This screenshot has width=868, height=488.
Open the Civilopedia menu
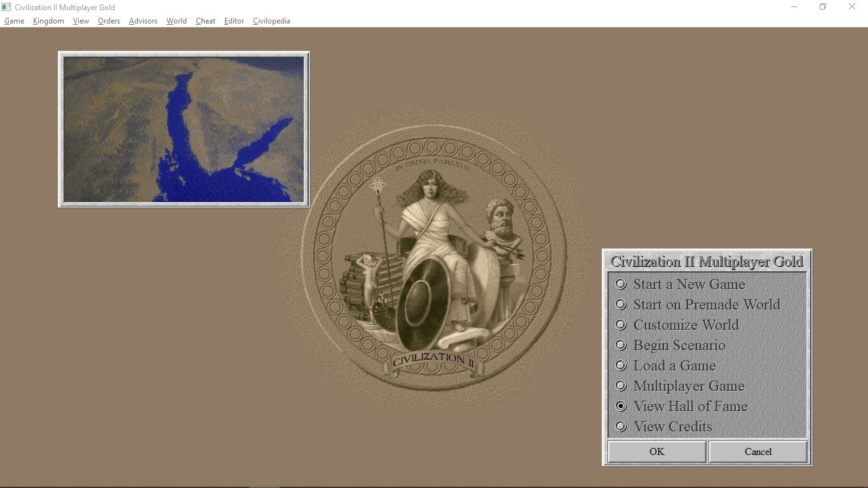coord(271,21)
